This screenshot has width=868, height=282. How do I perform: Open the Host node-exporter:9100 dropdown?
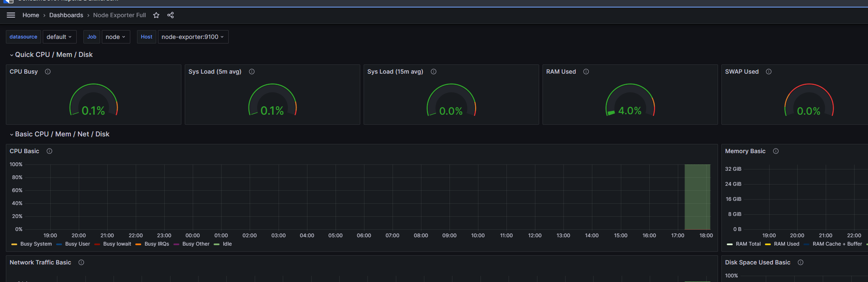193,37
